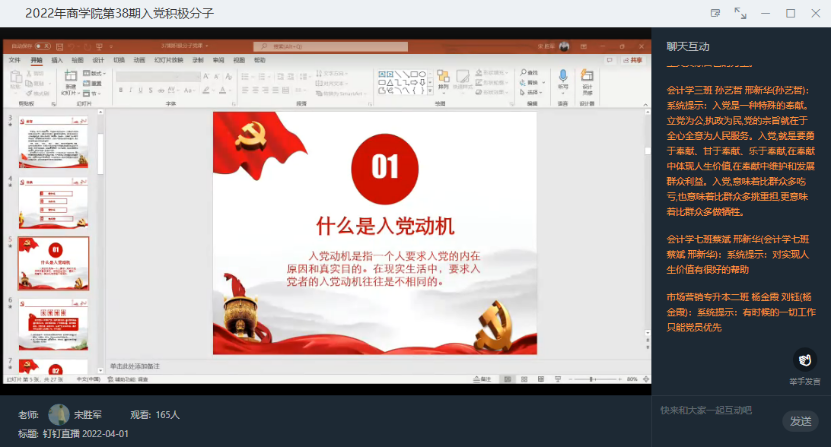
Task: Click the raise hand to speak icon
Action: click(805, 360)
